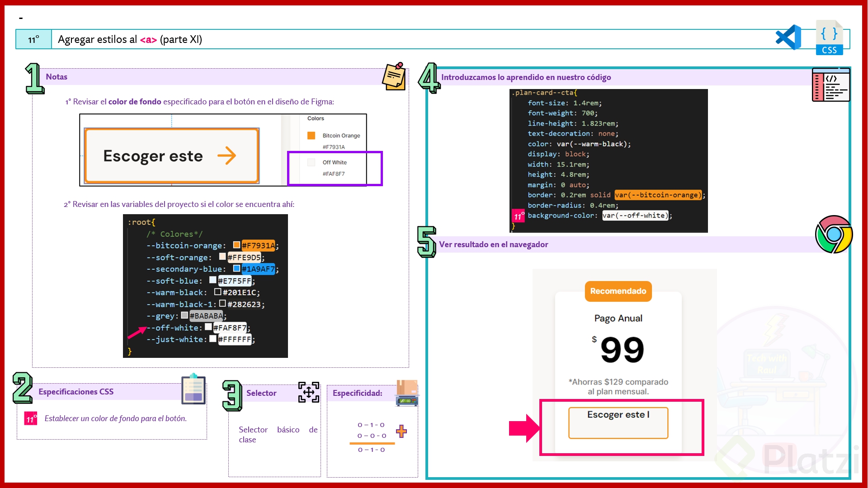Click the 'Pago Anual' plan title

618,318
